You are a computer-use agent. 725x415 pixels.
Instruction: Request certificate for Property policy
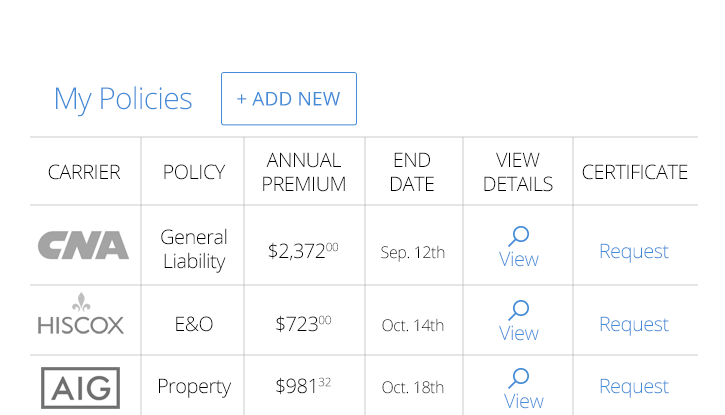633,386
